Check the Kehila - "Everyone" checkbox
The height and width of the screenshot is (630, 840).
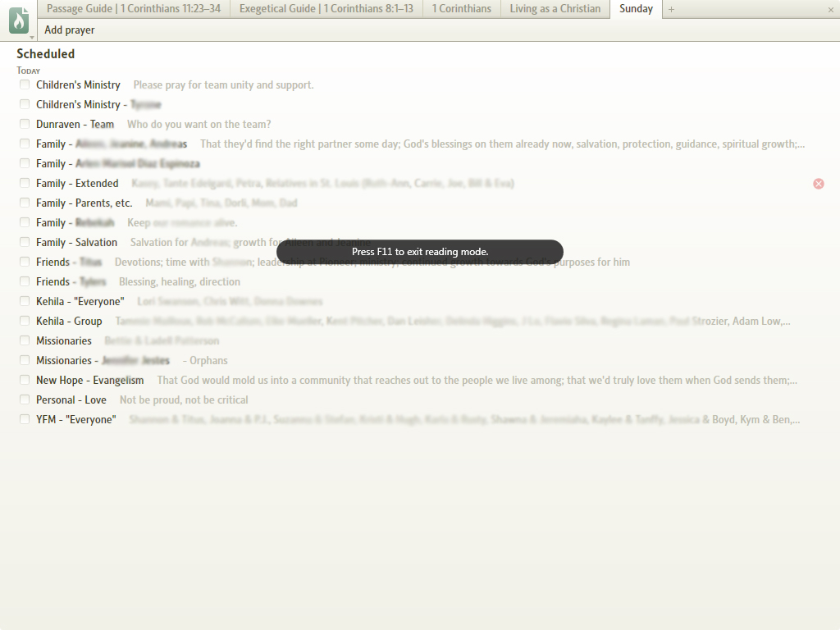pos(25,301)
